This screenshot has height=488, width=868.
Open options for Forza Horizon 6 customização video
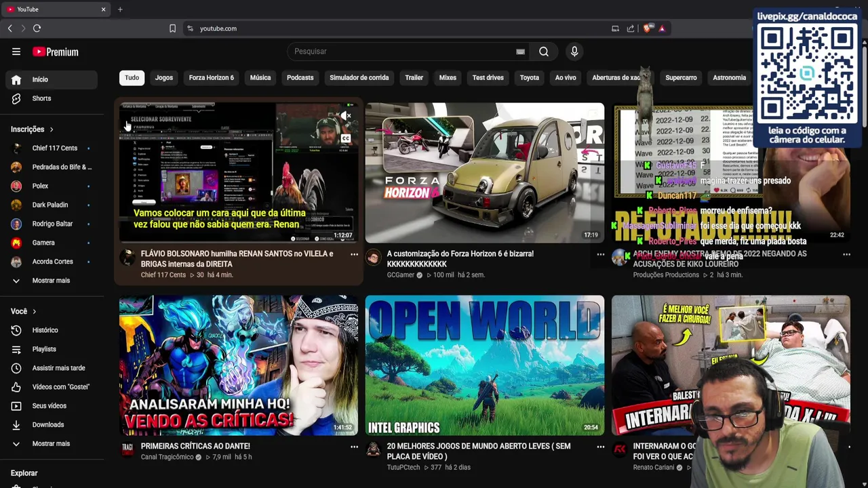pos(600,254)
